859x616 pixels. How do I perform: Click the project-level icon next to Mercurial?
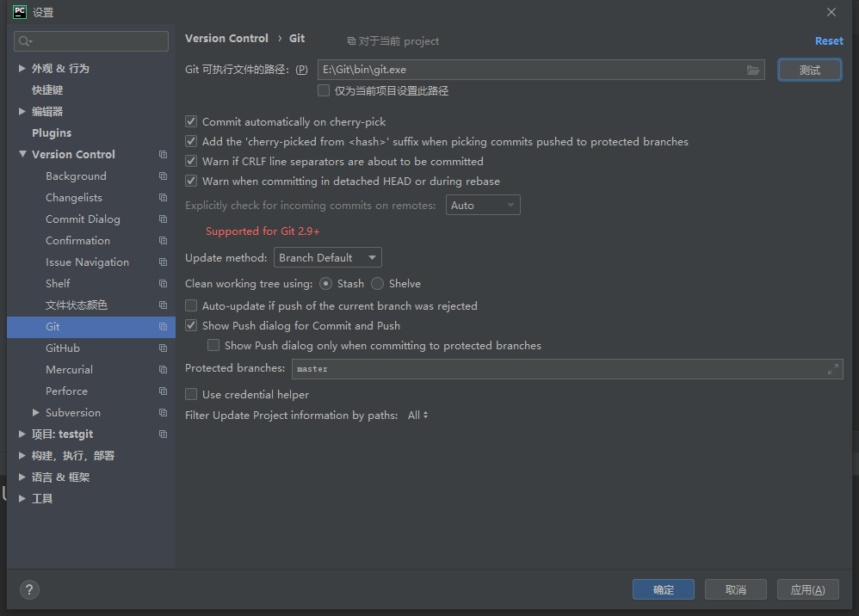(164, 370)
